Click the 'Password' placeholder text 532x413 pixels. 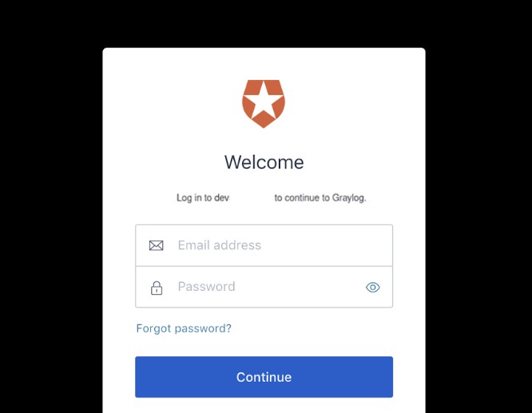(x=206, y=287)
